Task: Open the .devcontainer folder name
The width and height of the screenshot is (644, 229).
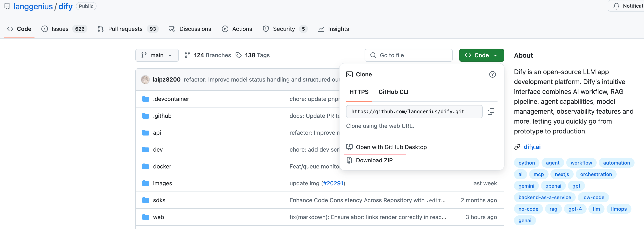Action: [171, 99]
